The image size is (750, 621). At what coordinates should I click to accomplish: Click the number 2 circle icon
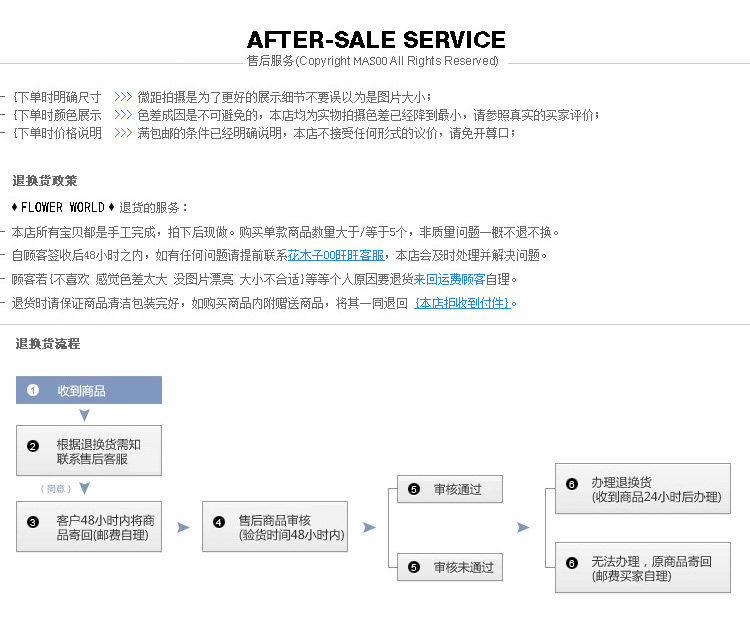[33, 446]
